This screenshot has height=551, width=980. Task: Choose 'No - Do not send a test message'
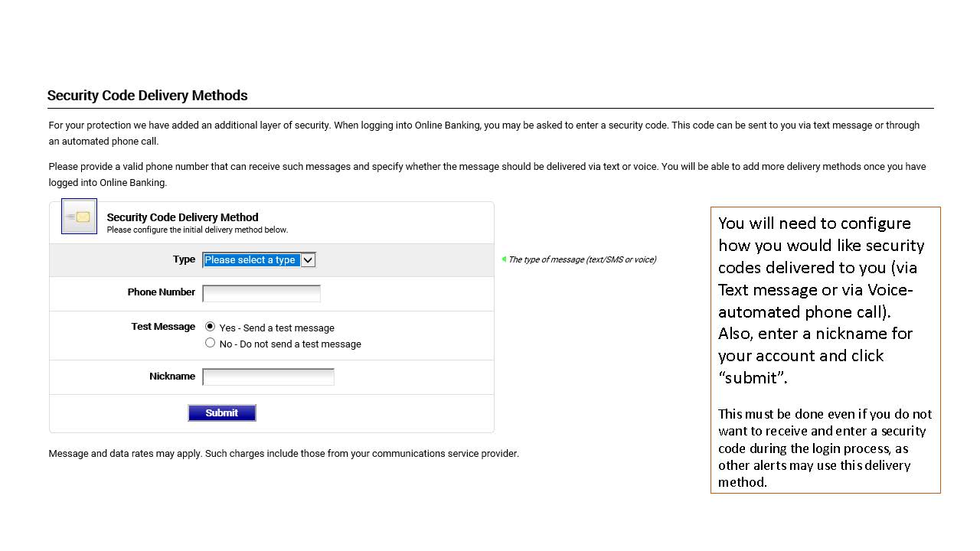(x=211, y=343)
